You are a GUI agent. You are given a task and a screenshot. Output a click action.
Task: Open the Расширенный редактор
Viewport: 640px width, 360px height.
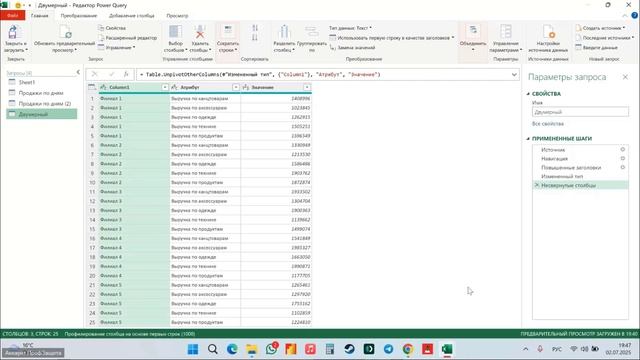tap(127, 38)
